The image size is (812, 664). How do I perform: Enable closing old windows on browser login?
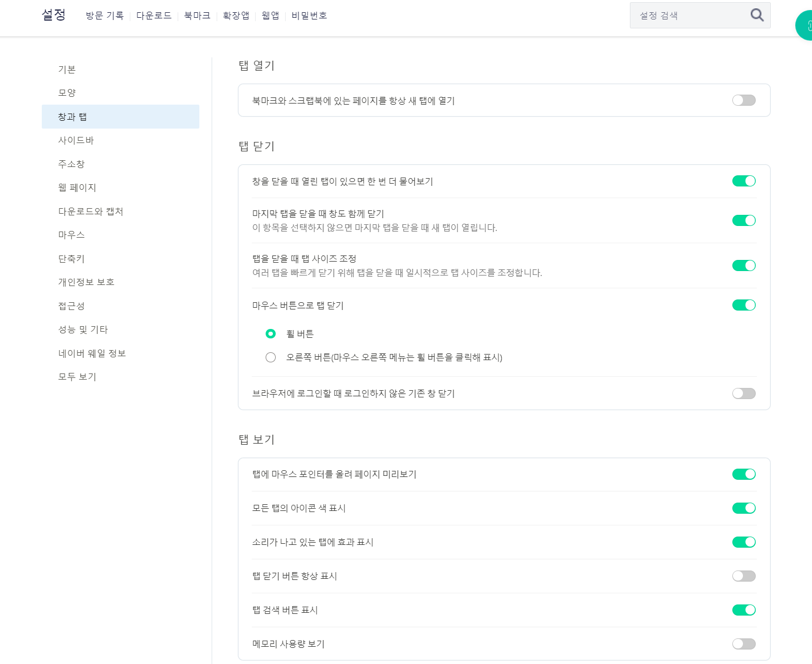(x=743, y=394)
